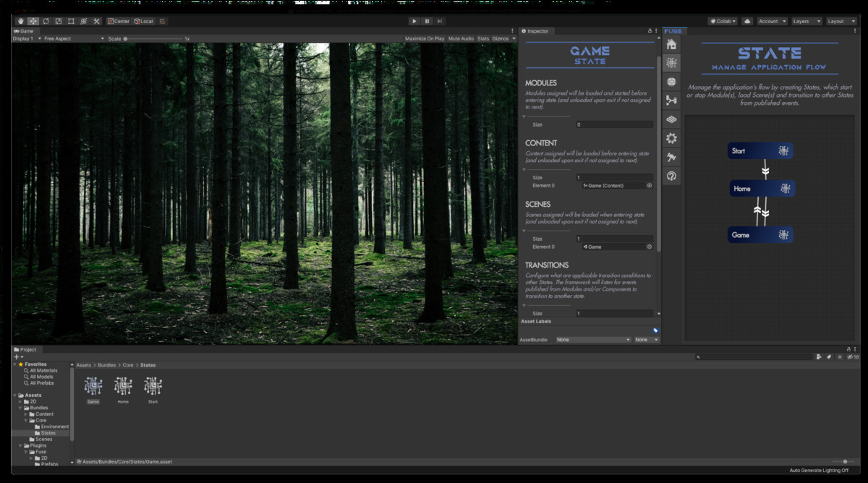868x483 pixels.
Task: Toggle the Inspector lock icon
Action: (x=650, y=31)
